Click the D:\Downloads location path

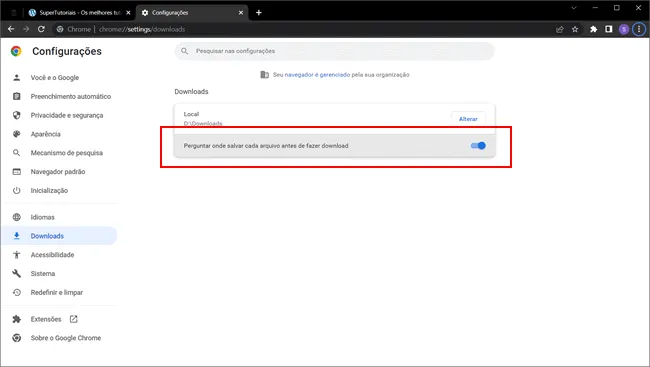pos(203,124)
